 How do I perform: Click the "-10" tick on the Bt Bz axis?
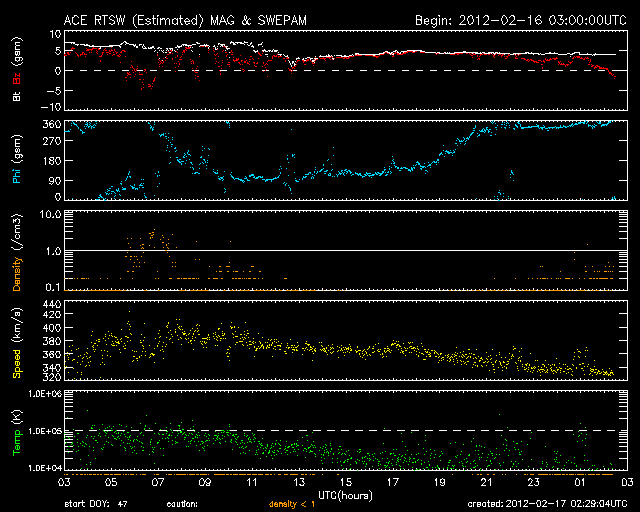click(51, 107)
